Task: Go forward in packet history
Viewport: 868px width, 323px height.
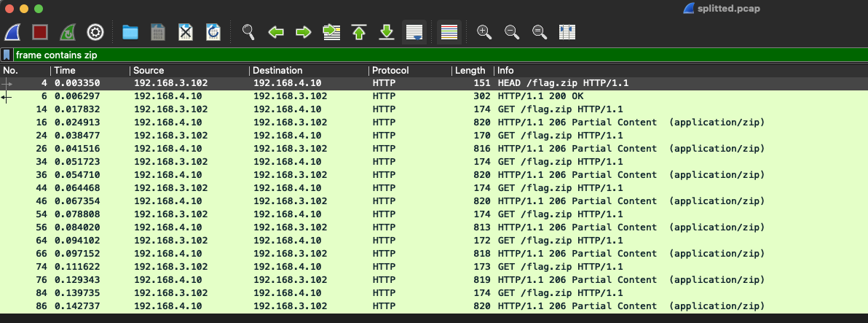Action: (304, 32)
